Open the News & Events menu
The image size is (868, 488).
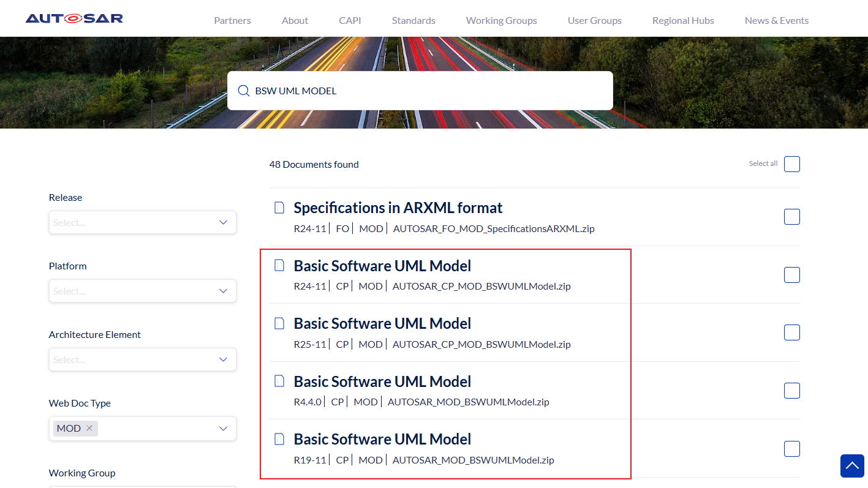tap(777, 20)
